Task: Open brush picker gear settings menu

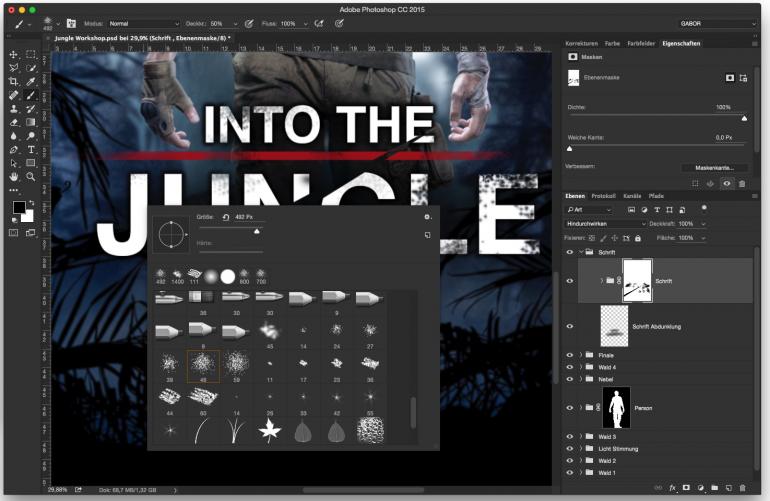Action: 427,217
